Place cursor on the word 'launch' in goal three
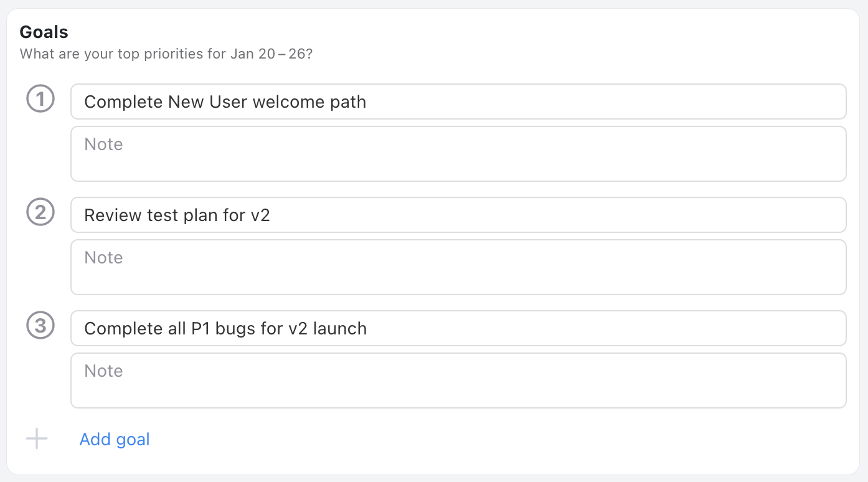Screen dimensions: 868x482 pyautogui.click(x=339, y=328)
